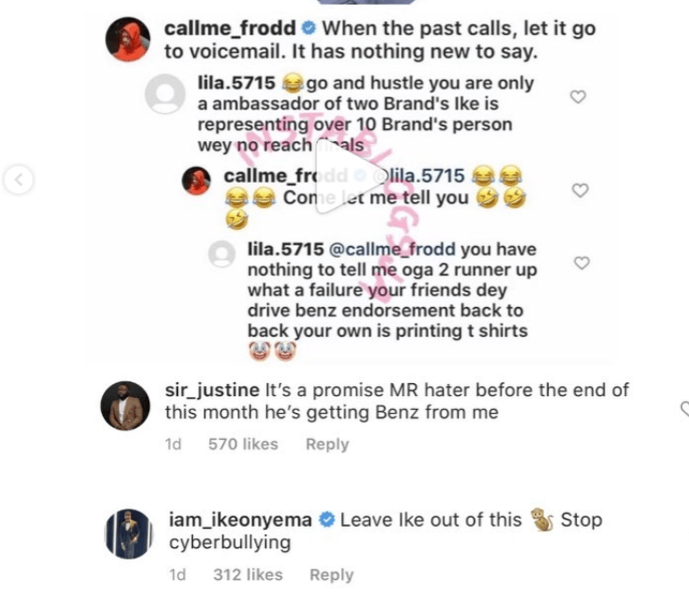689x616 pixels.
Task: View the 570 likes on sir_justine's comment
Action: coord(243,444)
